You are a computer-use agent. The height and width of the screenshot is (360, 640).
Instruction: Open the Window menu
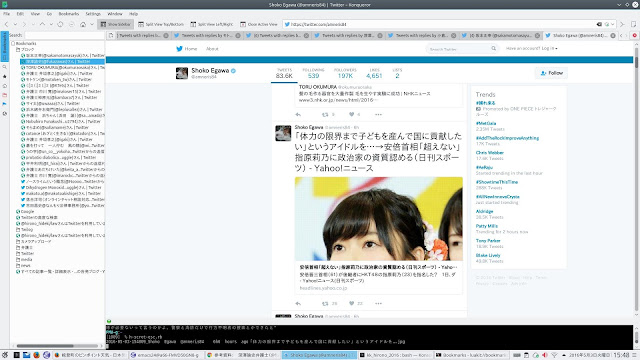(115, 14)
